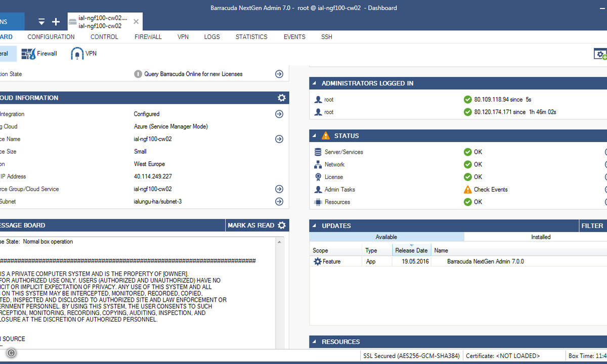Show Available updates tab
This screenshot has height=364, width=607.
click(x=386, y=237)
